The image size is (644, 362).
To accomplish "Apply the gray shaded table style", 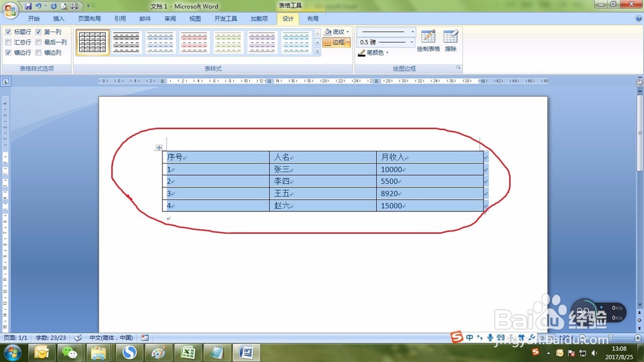I will pos(126,43).
